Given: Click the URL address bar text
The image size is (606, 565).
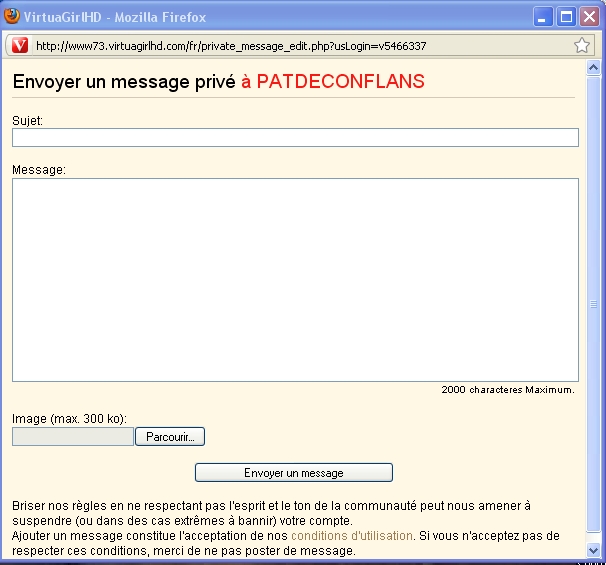Looking at the screenshot, I should [x=231, y=46].
